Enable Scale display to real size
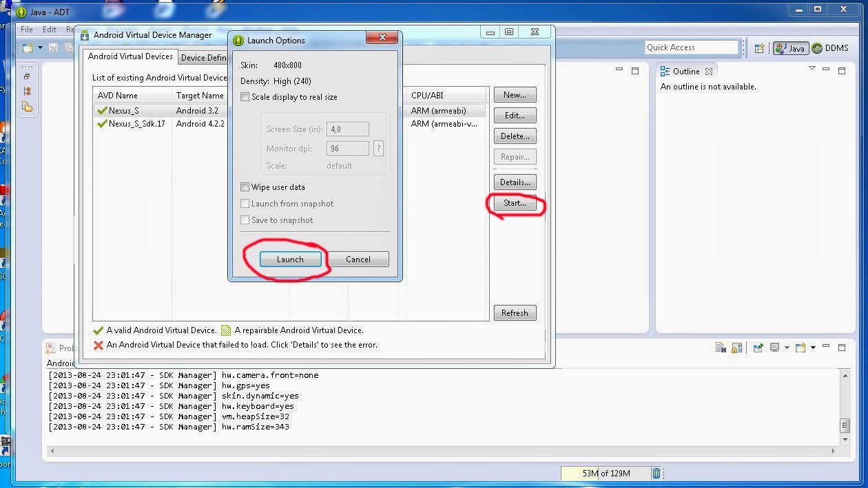This screenshot has height=488, width=868. (x=245, y=96)
